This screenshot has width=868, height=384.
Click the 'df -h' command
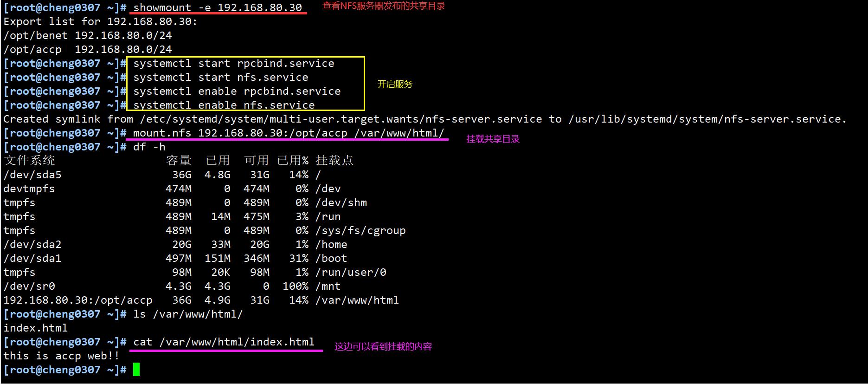pos(149,147)
